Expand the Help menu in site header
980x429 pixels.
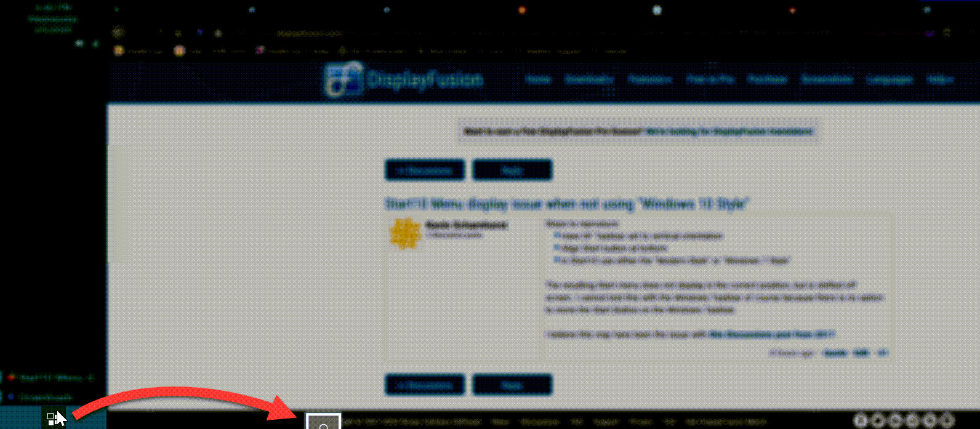[x=941, y=79]
